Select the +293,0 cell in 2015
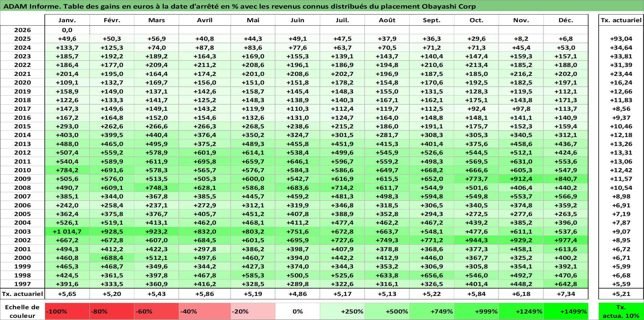644x320 pixels. (67, 126)
